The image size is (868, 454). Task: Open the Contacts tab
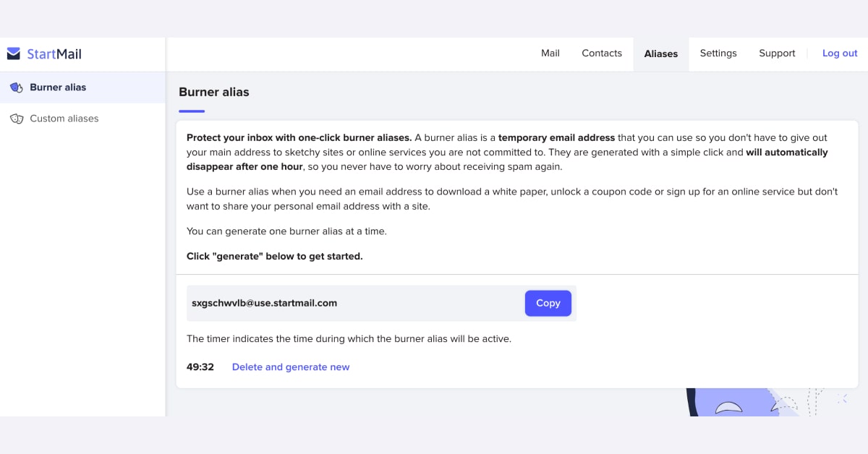pyautogui.click(x=601, y=53)
